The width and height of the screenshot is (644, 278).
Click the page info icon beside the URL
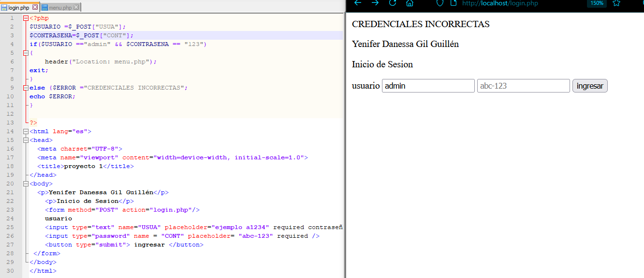(x=453, y=3)
